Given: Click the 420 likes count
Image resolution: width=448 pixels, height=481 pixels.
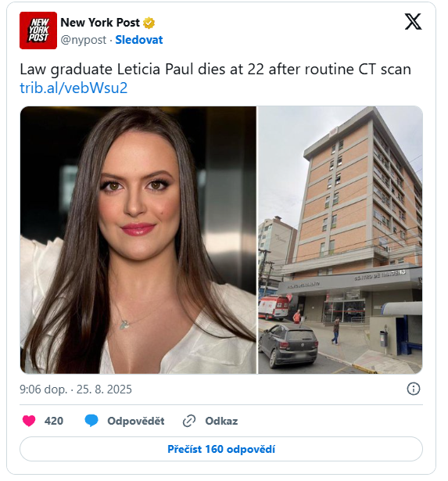Looking at the screenshot, I should click(x=54, y=421).
